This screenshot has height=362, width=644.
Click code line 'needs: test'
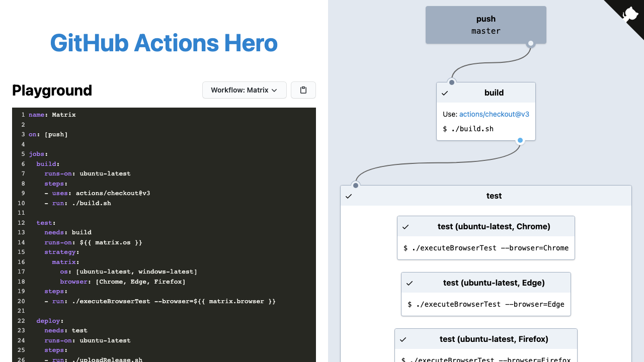coord(66,330)
